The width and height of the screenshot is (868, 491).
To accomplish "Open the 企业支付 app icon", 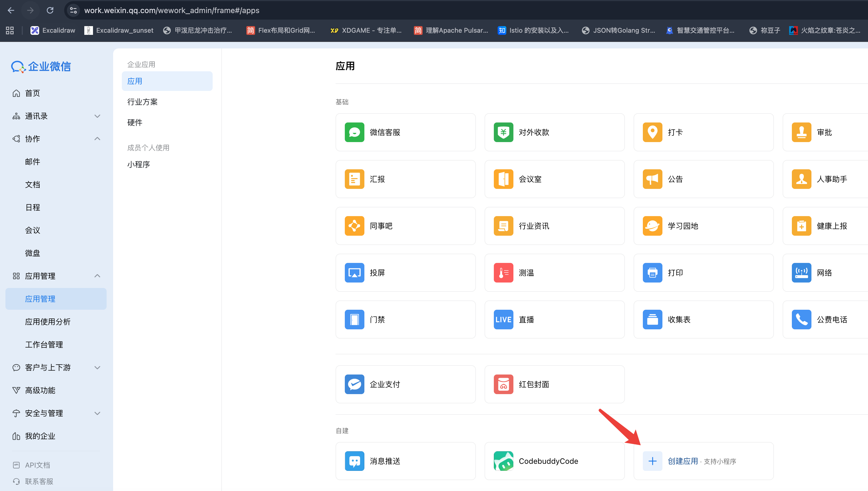I will coord(354,384).
